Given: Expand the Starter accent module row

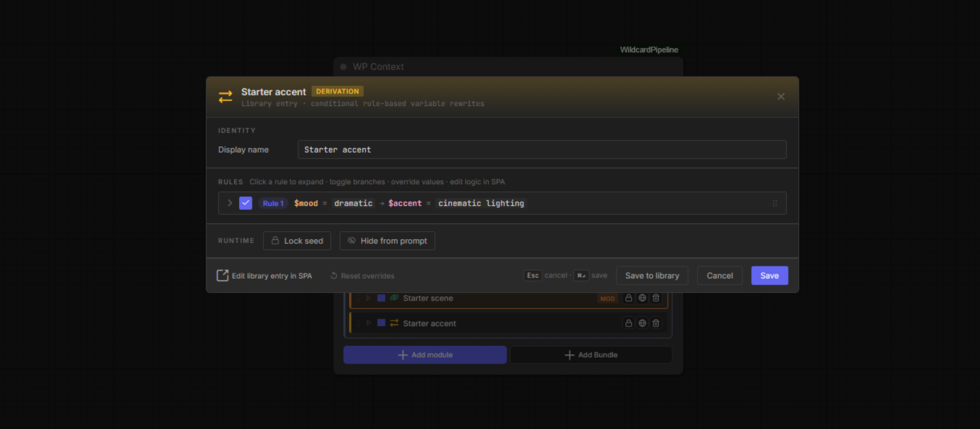Looking at the screenshot, I should [369, 323].
